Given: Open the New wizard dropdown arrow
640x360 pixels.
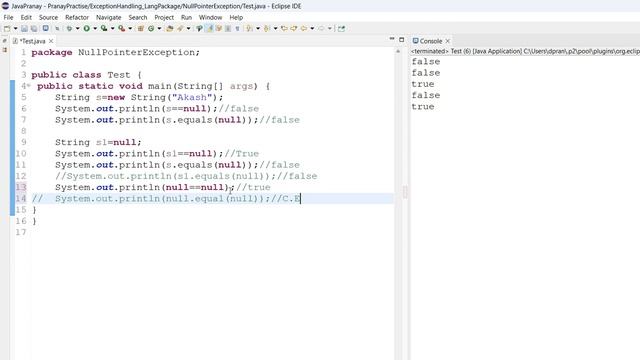Looking at the screenshot, I should click(x=16, y=29).
